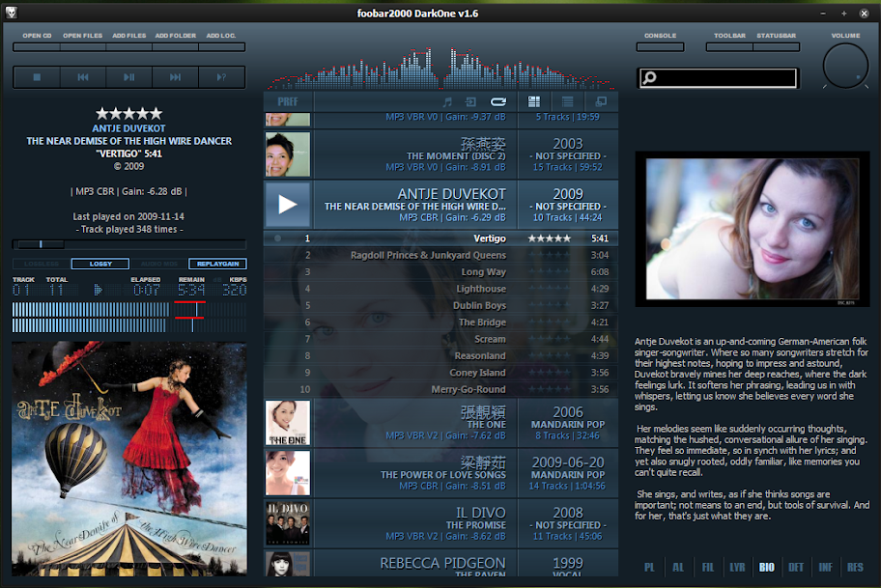This screenshot has height=588, width=881.
Task: Open the LYR lyrics tab
Action: [x=737, y=567]
